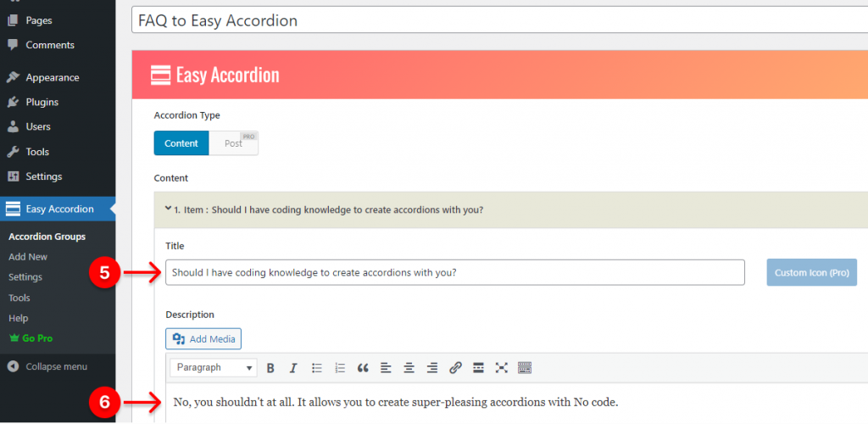This screenshot has width=868, height=424.
Task: Click the item Title input field
Action: 455,272
